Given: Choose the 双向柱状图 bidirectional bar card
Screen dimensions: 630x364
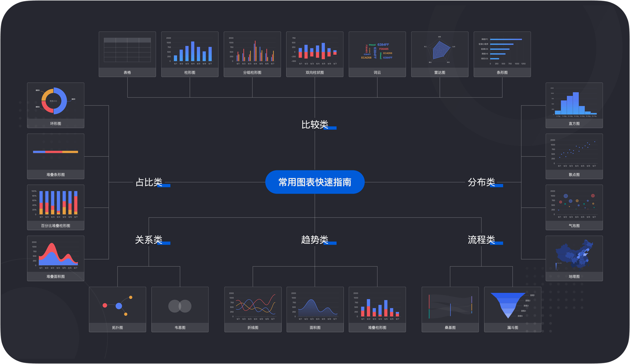Looking at the screenshot, I should (315, 54).
